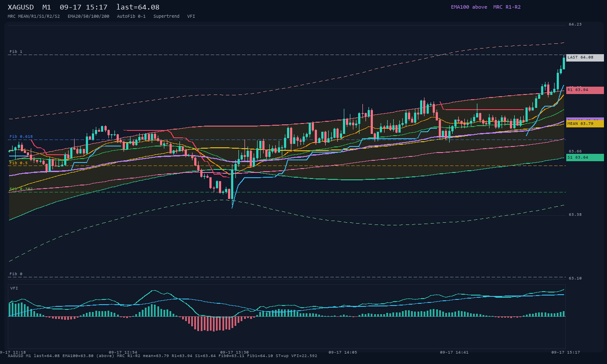607x364 pixels.
Task: Select the 09-17 15:17 time axis label
Action: [565, 352]
